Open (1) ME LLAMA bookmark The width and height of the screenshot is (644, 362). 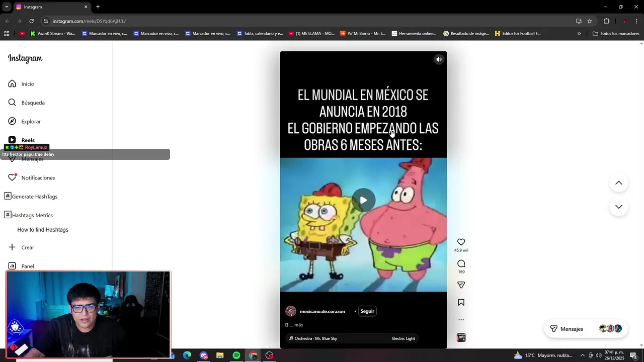pos(311,34)
